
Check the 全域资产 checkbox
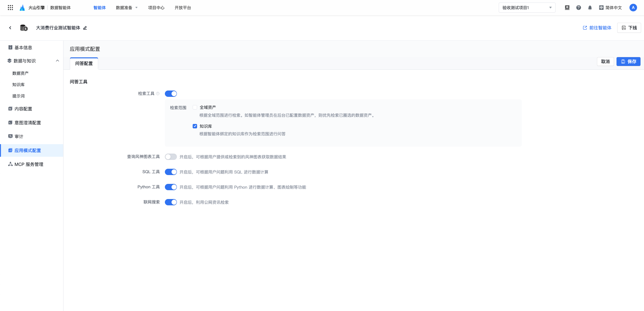(x=195, y=107)
